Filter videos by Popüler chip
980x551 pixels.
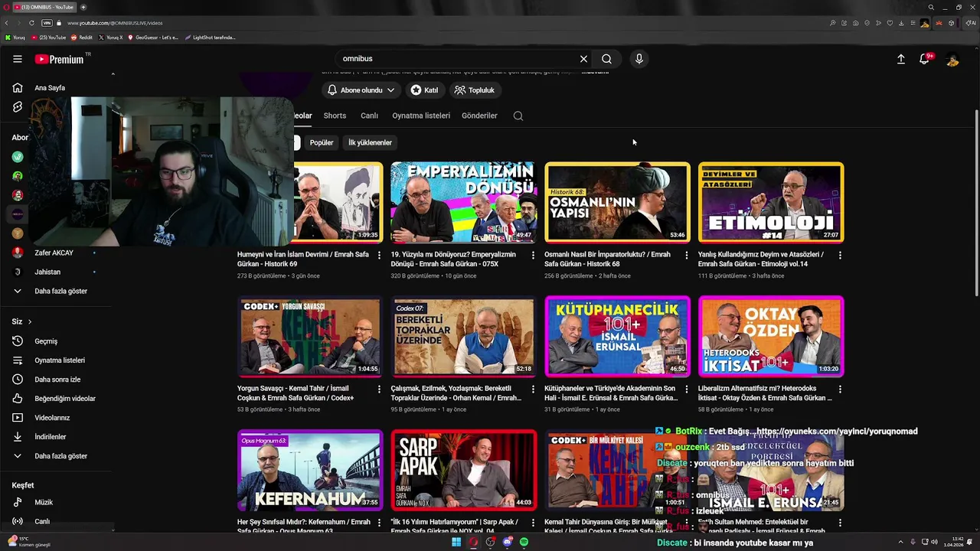pyautogui.click(x=322, y=142)
